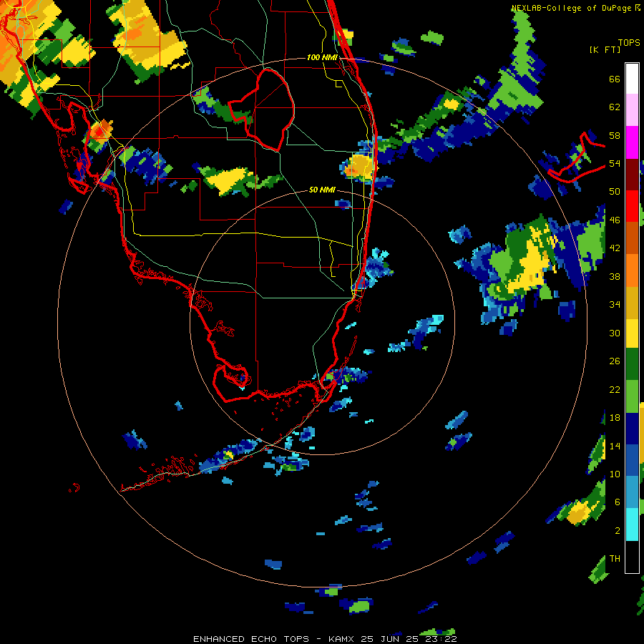Click the 18 legend value label
The width and height of the screenshot is (644, 644).
(615, 418)
